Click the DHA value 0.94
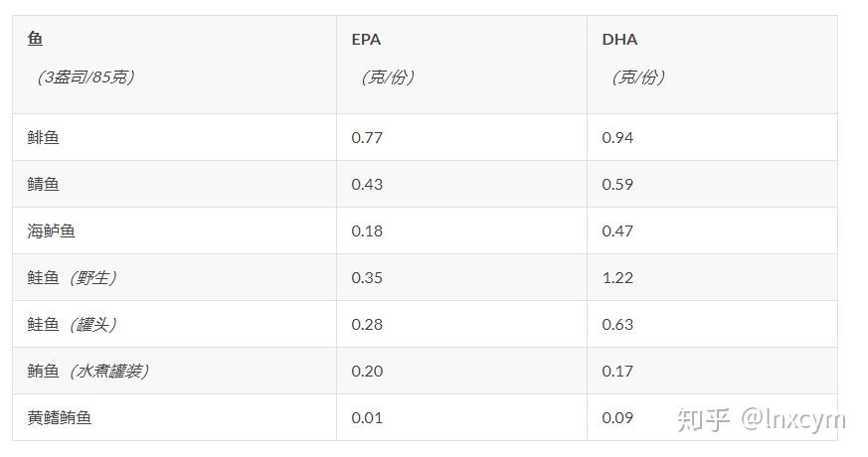868x457 pixels. coord(617,137)
